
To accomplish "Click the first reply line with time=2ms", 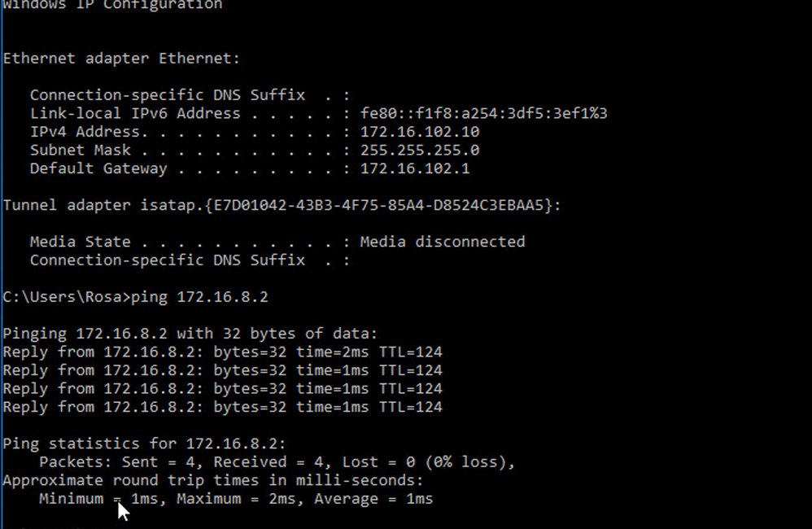I will click(223, 352).
